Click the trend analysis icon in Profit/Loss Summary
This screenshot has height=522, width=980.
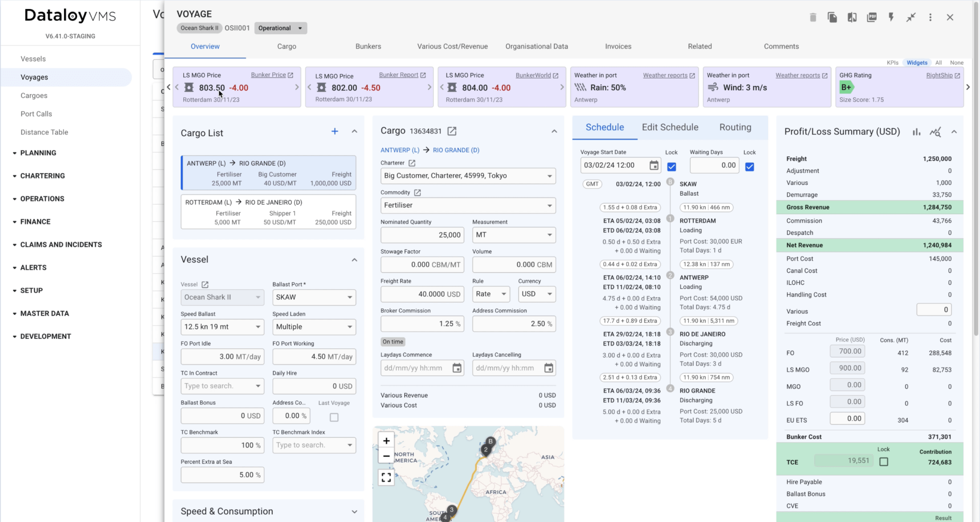tap(936, 132)
